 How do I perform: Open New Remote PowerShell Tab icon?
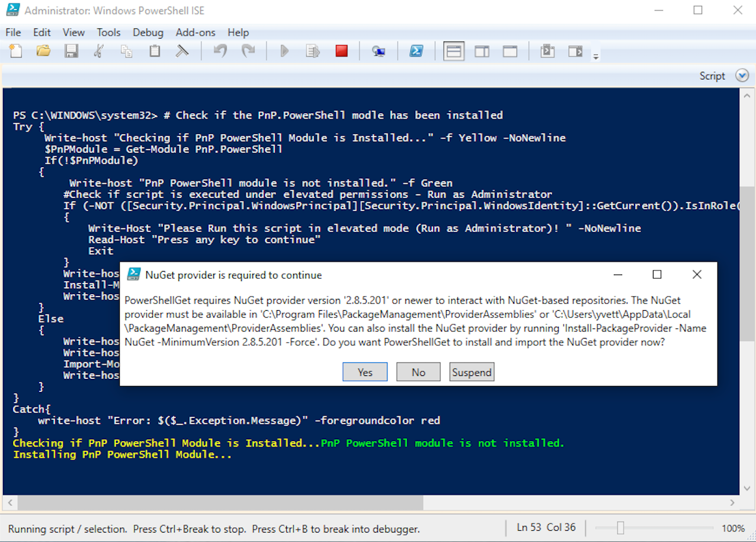(x=379, y=52)
